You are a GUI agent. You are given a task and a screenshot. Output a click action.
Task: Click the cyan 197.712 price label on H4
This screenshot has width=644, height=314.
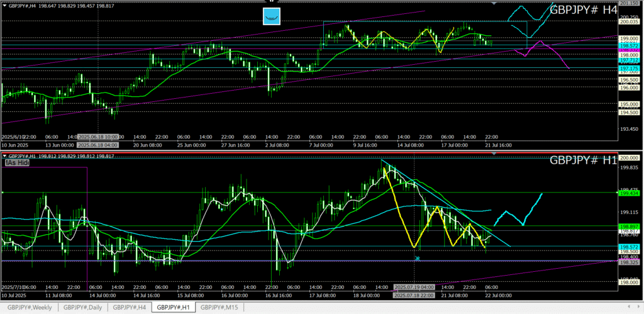point(630,61)
